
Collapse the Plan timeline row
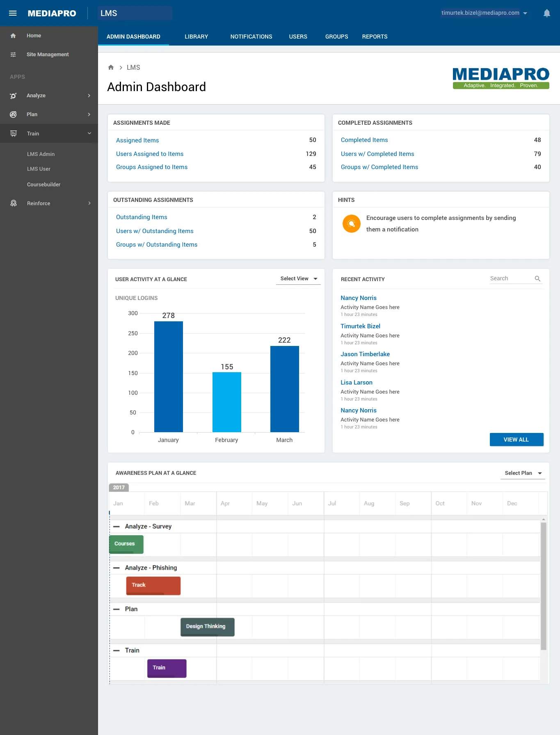tap(117, 609)
